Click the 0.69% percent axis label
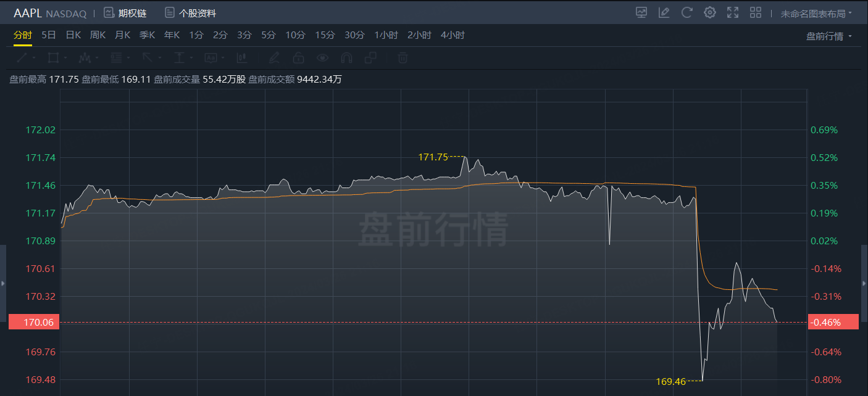This screenshot has width=868, height=396. [824, 130]
